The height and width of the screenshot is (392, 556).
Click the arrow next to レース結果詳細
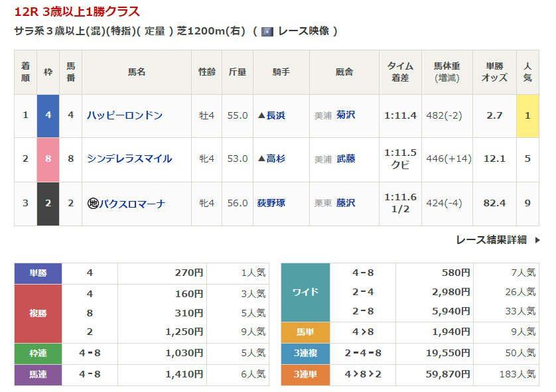(537, 240)
